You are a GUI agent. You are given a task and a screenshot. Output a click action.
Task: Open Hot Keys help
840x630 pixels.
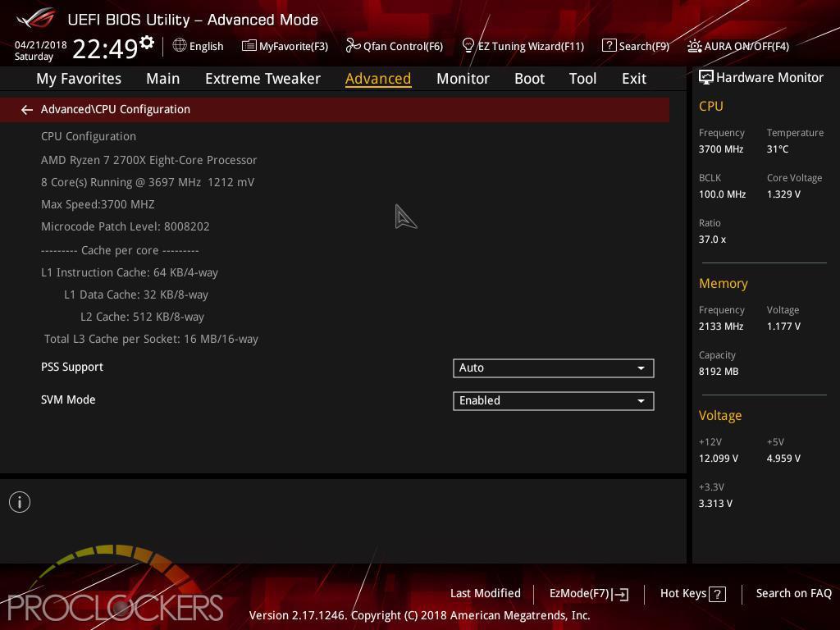click(x=692, y=594)
